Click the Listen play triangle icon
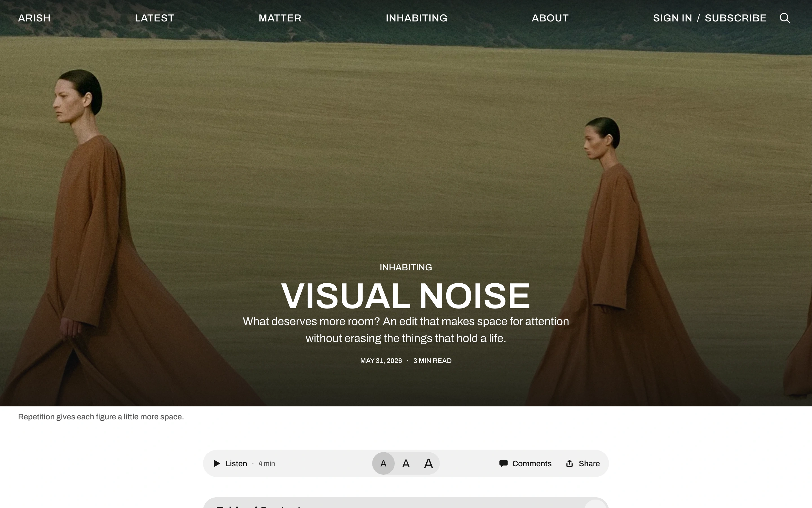812x508 pixels. tap(217, 463)
